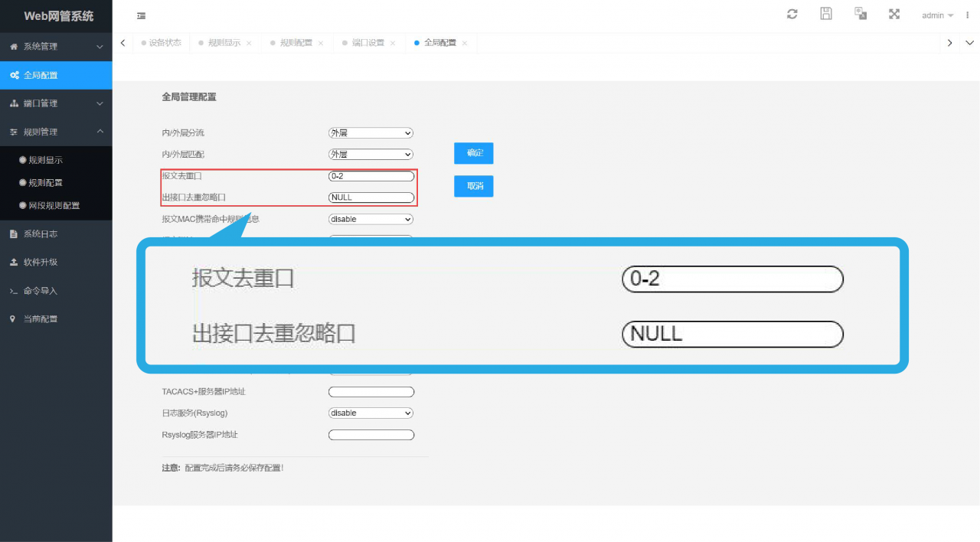Expand the 端口管理 chevron
Image resolution: width=980 pixels, height=542 pixels.
coord(100,103)
